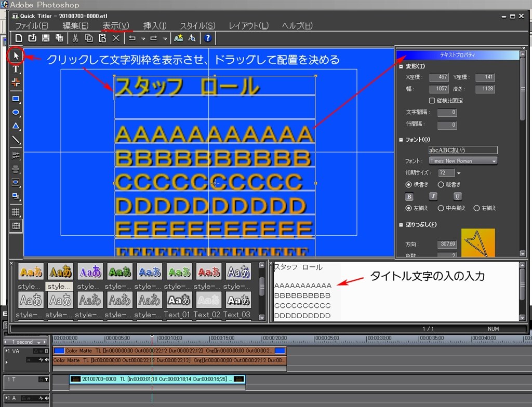532x407 pixels.
Task: Click the save floppy disk icon
Action: tap(45, 38)
